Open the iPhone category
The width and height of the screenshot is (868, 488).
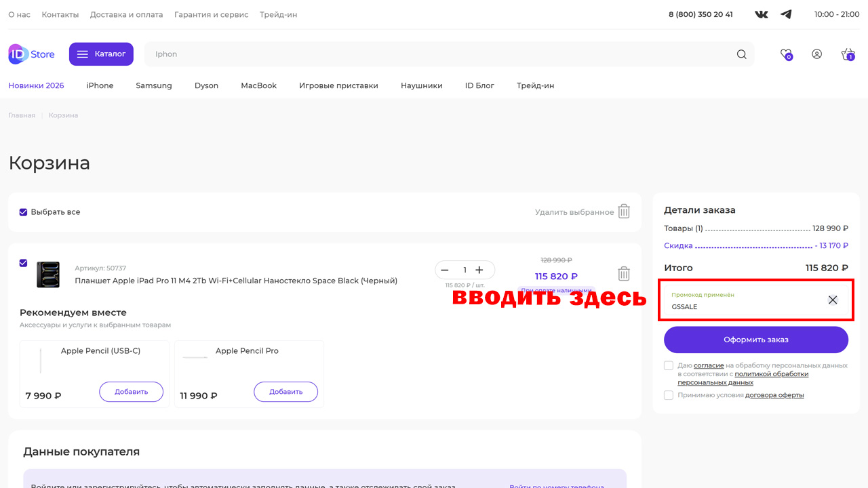click(x=100, y=85)
